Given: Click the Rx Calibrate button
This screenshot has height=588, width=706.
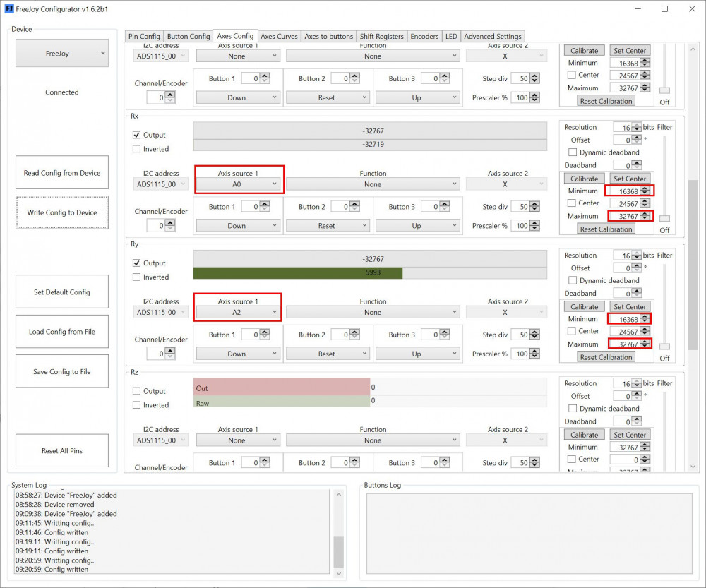Looking at the screenshot, I should pyautogui.click(x=584, y=179).
